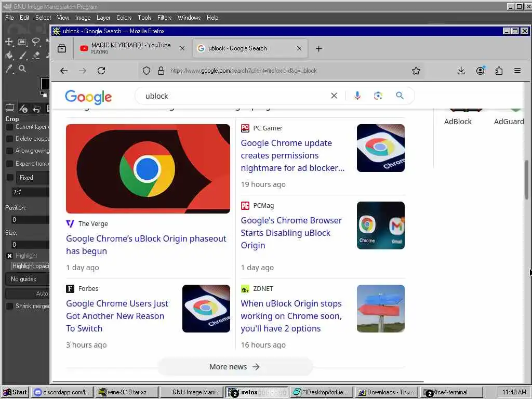This screenshot has width=532, height=399.
Task: Click the Google logo
Action: (88, 97)
